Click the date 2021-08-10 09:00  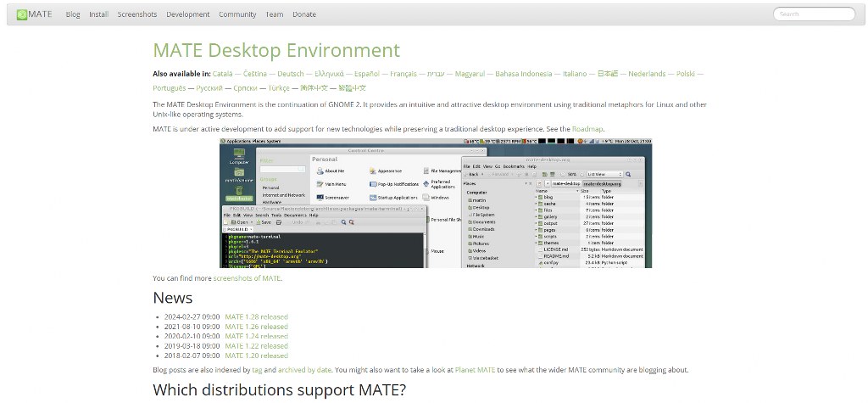pos(192,327)
